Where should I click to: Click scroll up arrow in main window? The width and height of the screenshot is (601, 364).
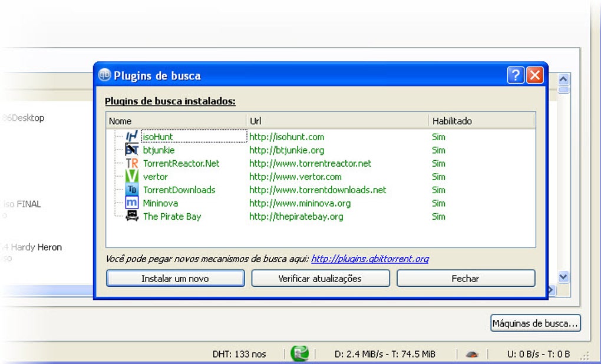(x=563, y=80)
